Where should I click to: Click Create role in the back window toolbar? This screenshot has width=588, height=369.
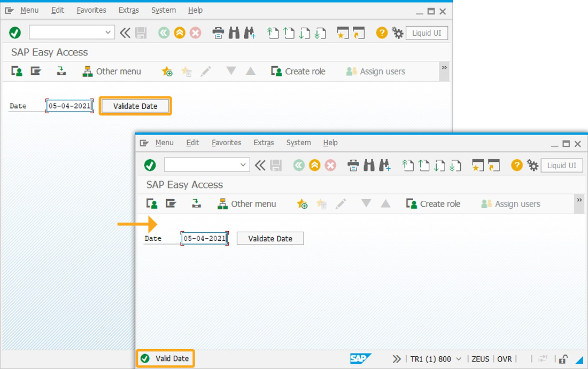click(x=298, y=72)
